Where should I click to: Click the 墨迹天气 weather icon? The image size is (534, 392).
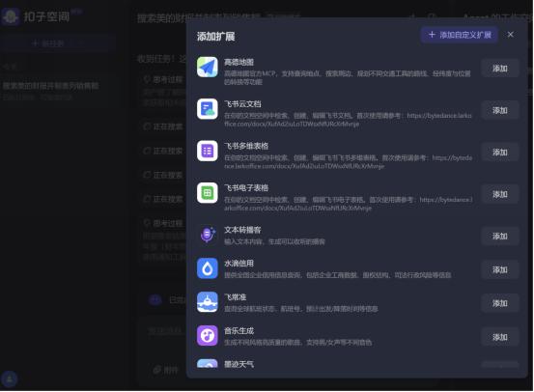click(208, 364)
